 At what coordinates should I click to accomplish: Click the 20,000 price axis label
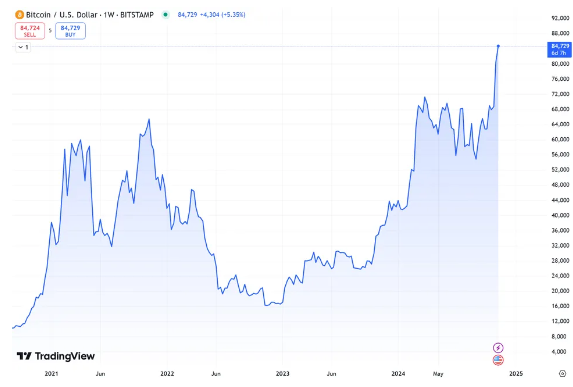[x=560, y=291]
